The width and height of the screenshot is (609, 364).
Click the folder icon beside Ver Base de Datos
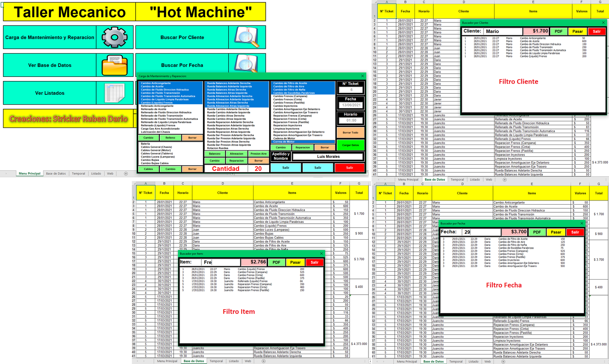click(115, 65)
